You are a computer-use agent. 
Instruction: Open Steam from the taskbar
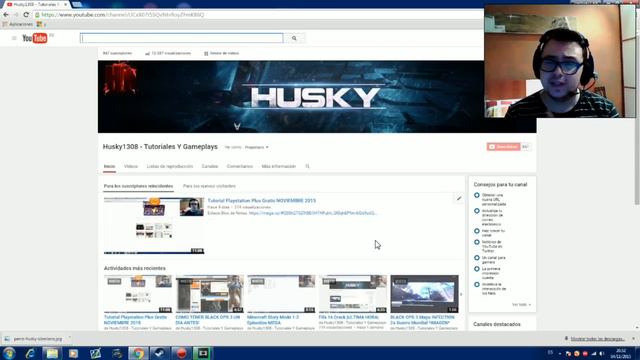[160, 353]
